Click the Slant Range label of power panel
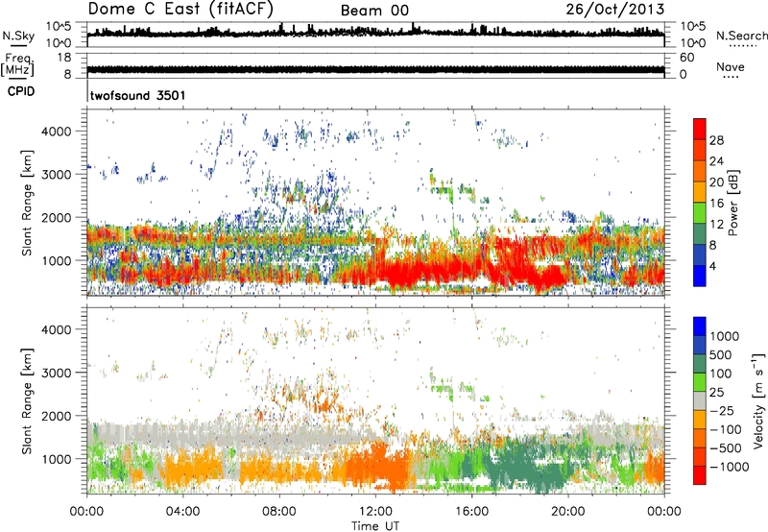Screen dimensions: 768x532 (27, 203)
